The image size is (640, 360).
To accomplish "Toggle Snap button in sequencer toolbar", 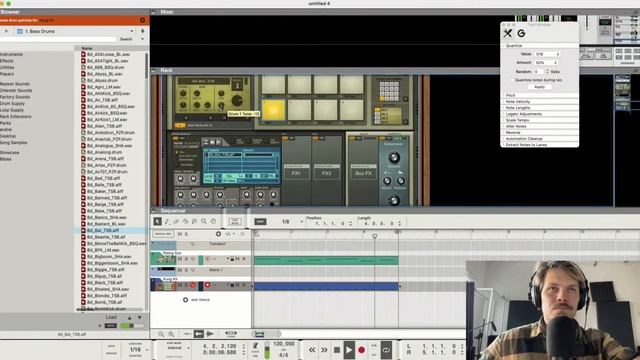I will pos(260,222).
